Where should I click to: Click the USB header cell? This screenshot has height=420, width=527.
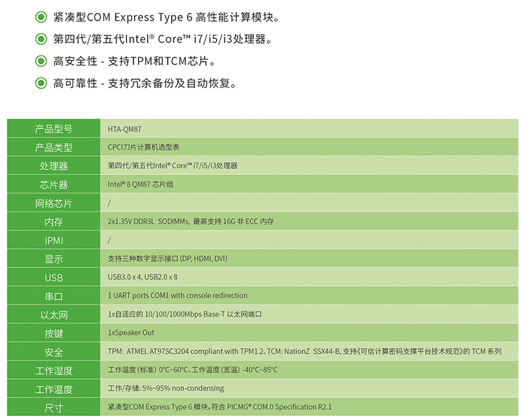pyautogui.click(x=54, y=277)
